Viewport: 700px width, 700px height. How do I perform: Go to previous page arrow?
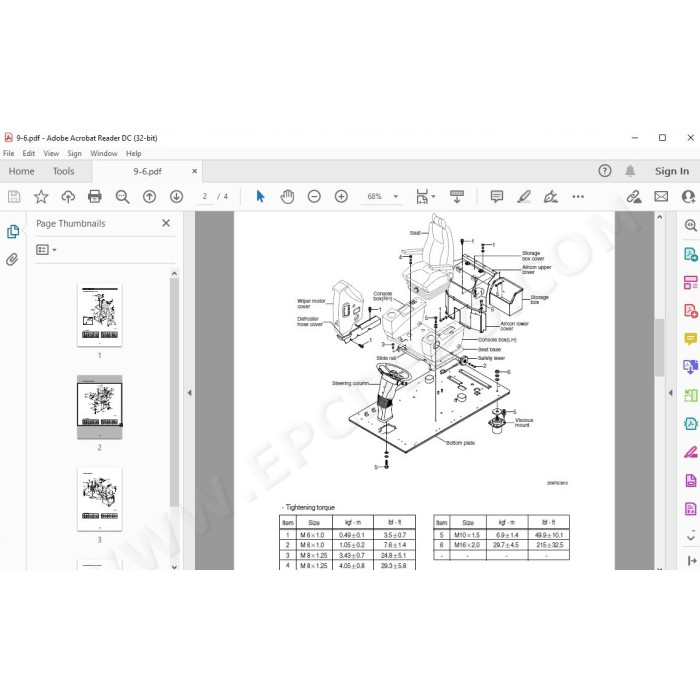(150, 196)
